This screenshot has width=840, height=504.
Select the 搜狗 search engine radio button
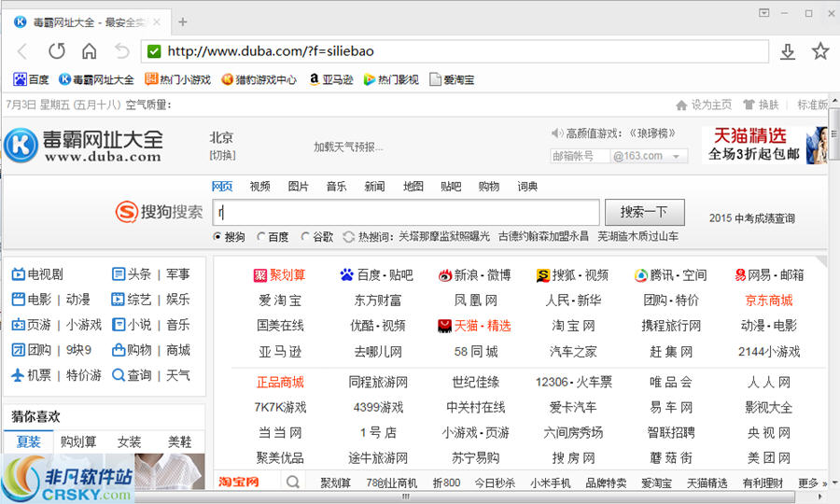217,236
